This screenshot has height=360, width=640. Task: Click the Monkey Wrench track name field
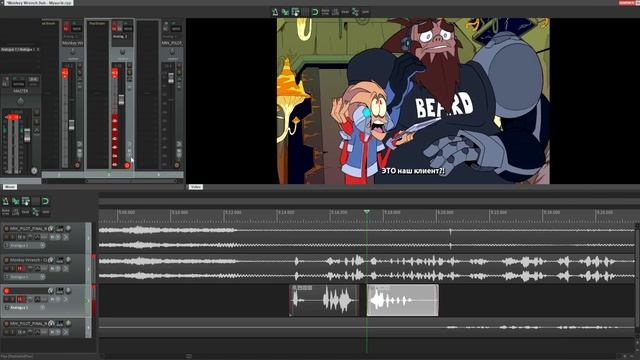[28, 260]
